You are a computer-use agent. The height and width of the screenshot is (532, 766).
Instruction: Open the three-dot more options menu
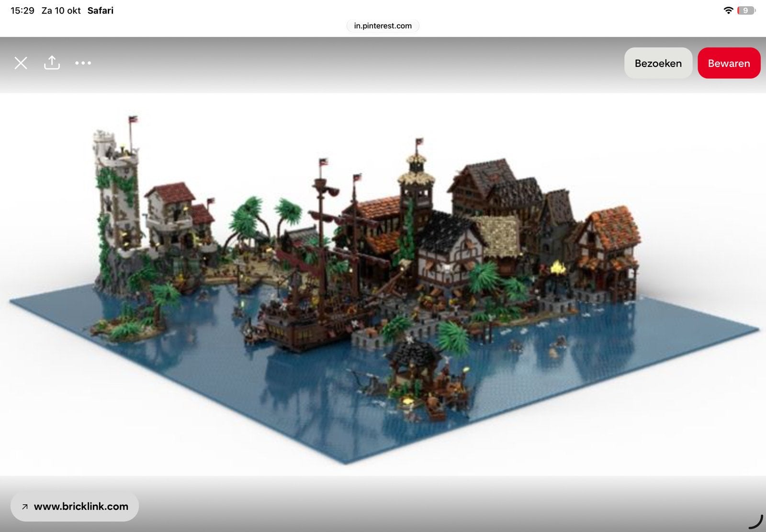click(83, 63)
